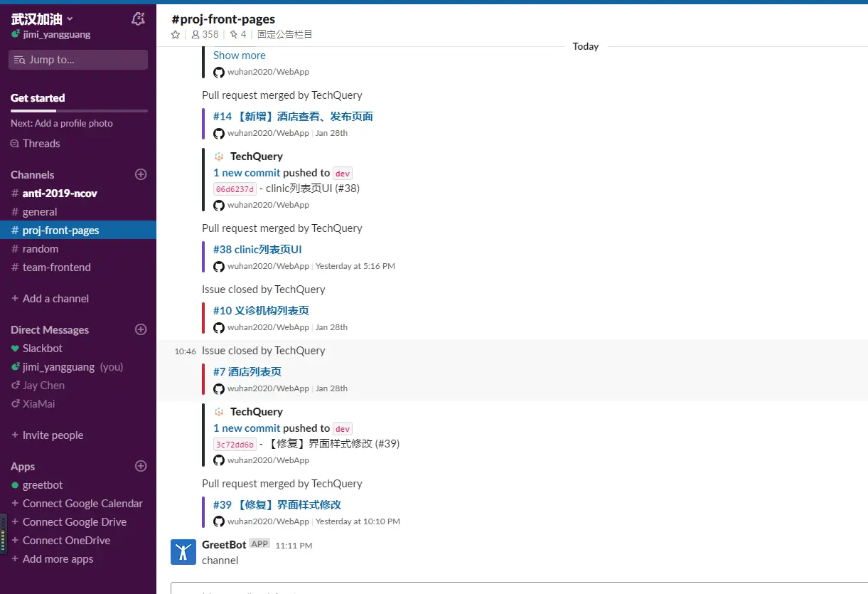This screenshot has height=594, width=868.
Task: Click commit hash 3c72dd6b
Action: (235, 444)
